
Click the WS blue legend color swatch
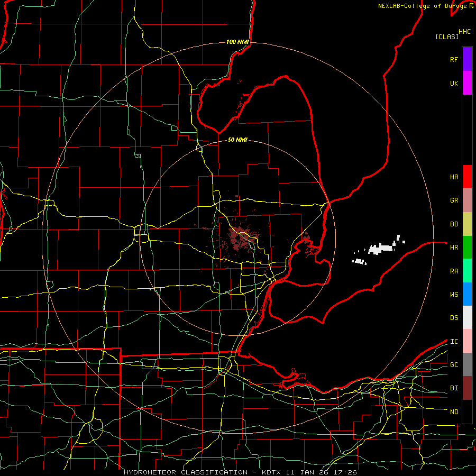click(x=467, y=294)
